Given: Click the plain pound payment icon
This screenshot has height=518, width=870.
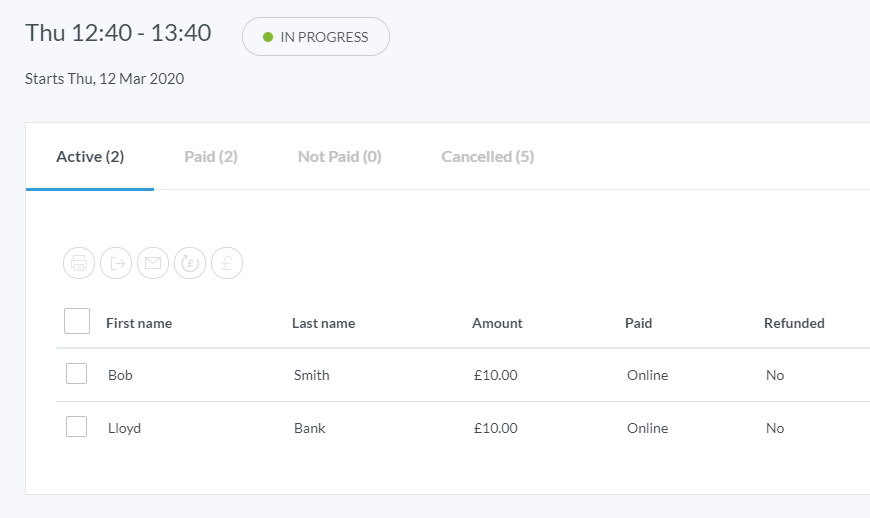Looking at the screenshot, I should click(x=227, y=264).
